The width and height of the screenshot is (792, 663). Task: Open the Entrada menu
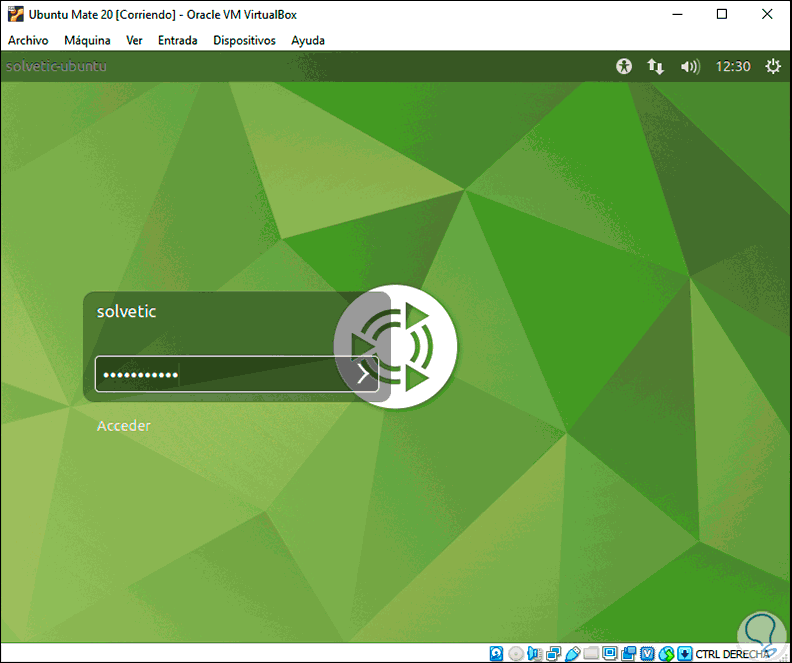pyautogui.click(x=177, y=40)
